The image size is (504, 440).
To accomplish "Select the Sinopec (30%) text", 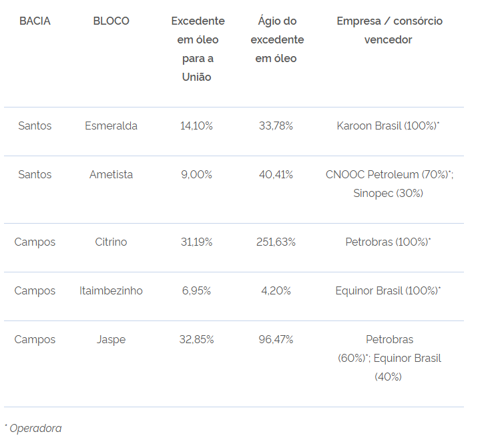I will tap(389, 193).
